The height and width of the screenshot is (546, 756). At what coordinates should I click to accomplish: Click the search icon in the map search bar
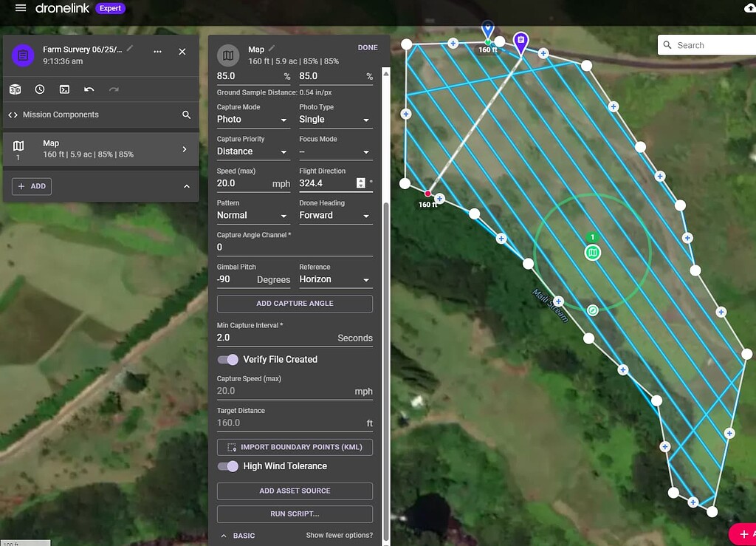coord(667,45)
